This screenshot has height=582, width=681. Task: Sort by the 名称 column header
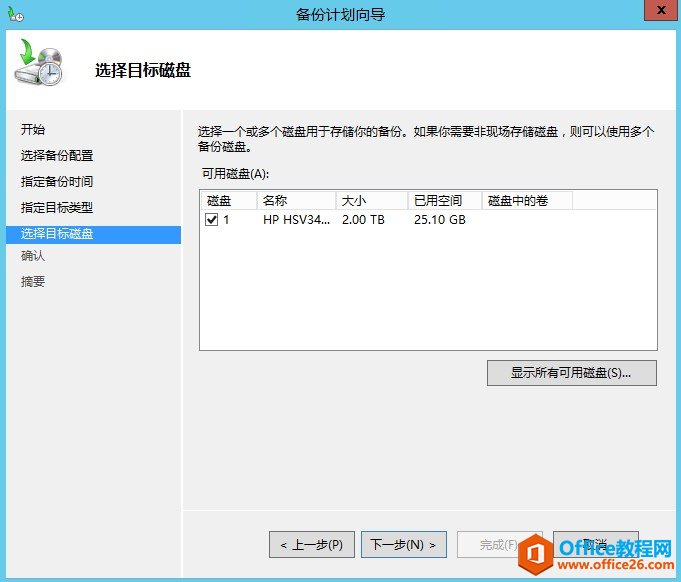pyautogui.click(x=296, y=201)
